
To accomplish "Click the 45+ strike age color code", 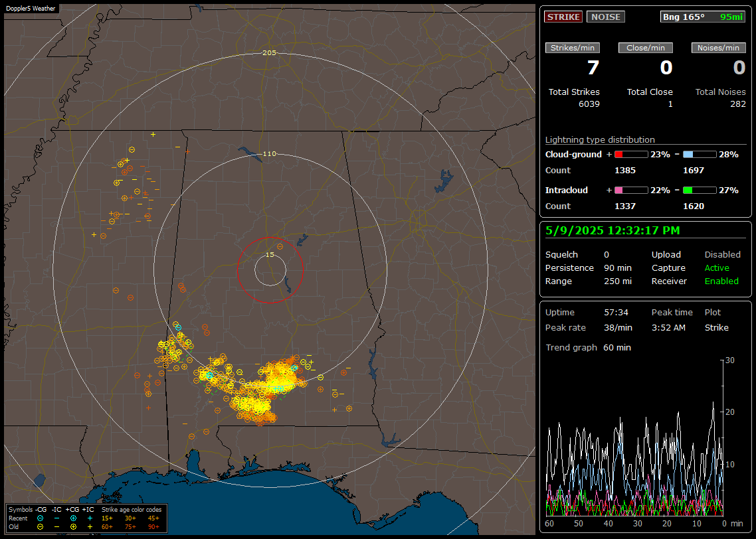I will (x=153, y=518).
